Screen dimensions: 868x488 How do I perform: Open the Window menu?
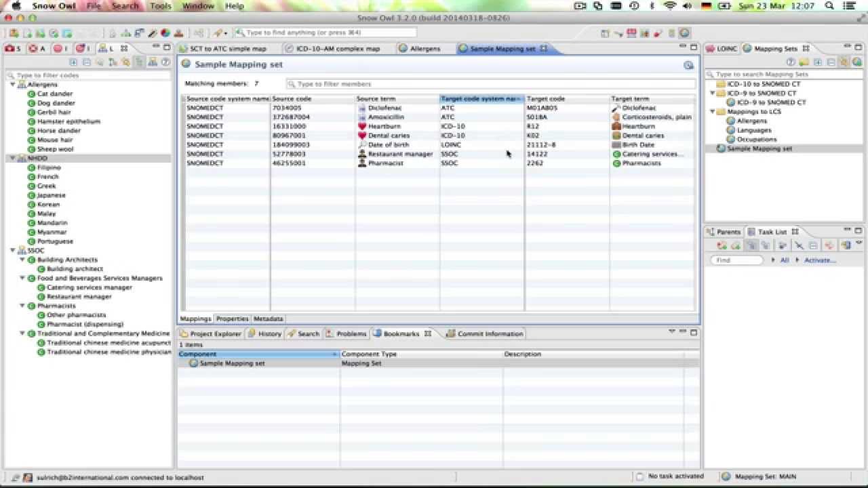coord(198,5)
